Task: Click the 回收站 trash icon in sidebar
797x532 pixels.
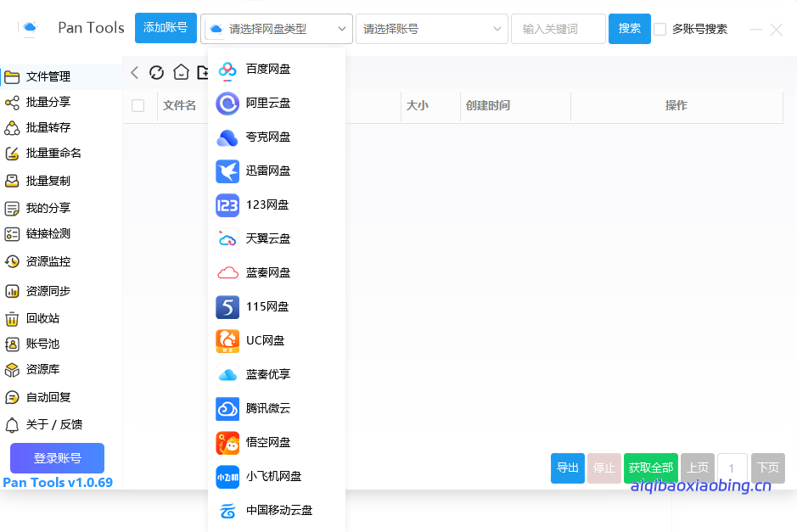Action: (x=12, y=319)
